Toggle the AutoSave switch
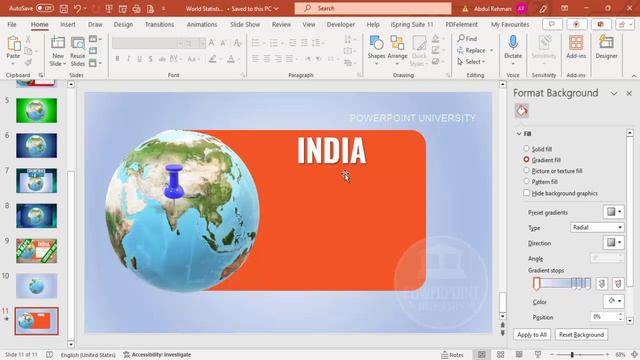 point(44,8)
